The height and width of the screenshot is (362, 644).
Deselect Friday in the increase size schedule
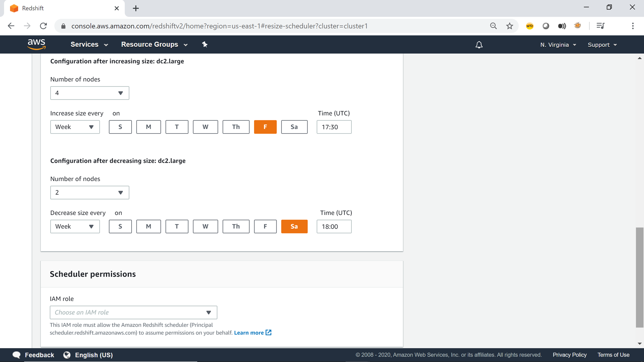click(x=265, y=127)
